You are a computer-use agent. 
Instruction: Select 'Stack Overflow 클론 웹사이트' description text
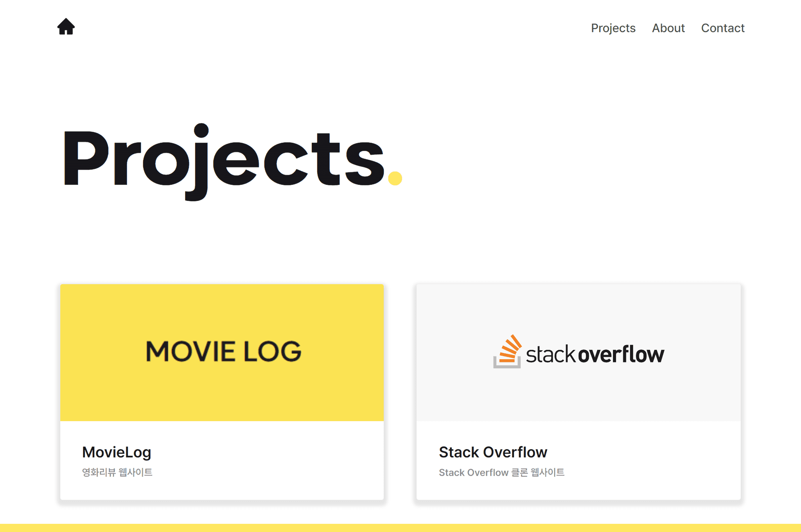click(501, 473)
